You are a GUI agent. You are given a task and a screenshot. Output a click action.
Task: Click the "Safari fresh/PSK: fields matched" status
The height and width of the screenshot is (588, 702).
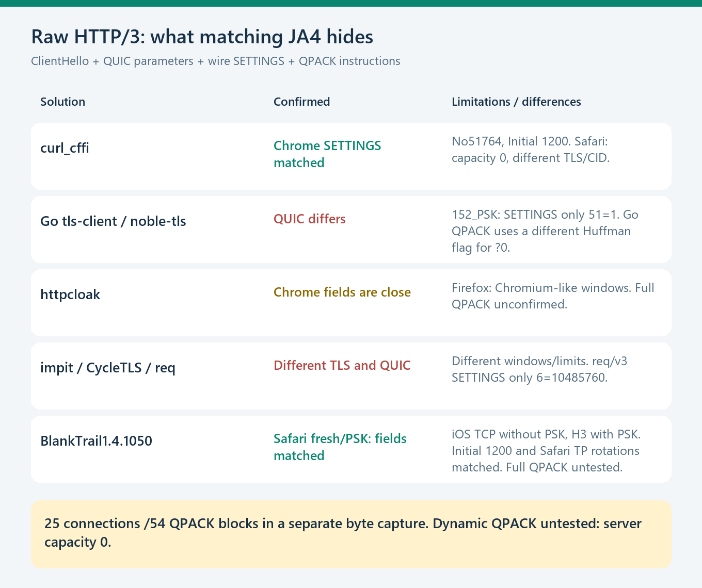[340, 447]
